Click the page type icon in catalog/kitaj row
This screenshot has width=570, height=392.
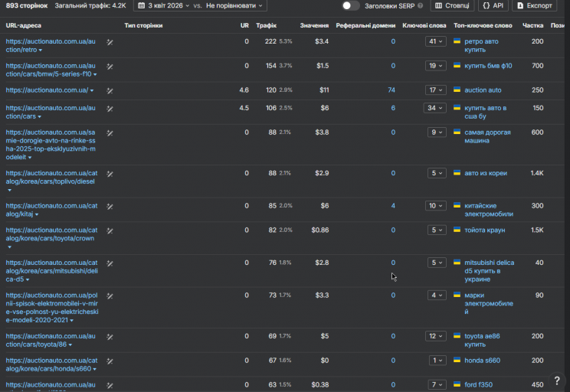[110, 206]
